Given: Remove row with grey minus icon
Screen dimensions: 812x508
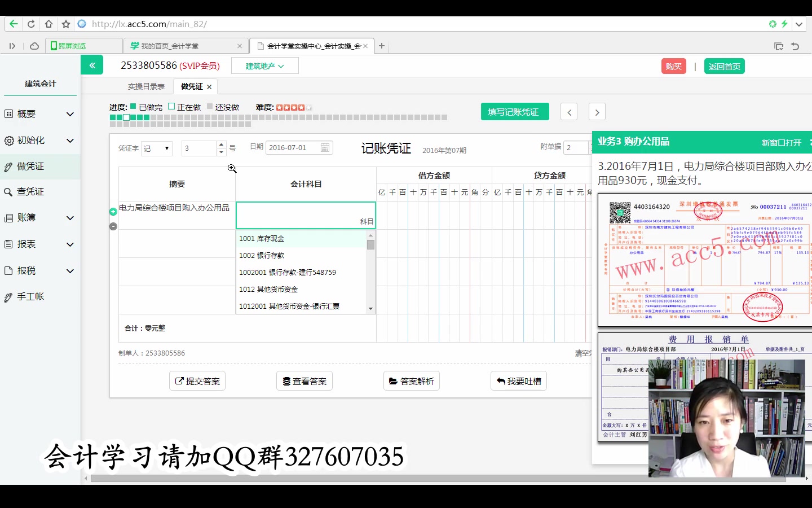Looking at the screenshot, I should click(113, 226).
